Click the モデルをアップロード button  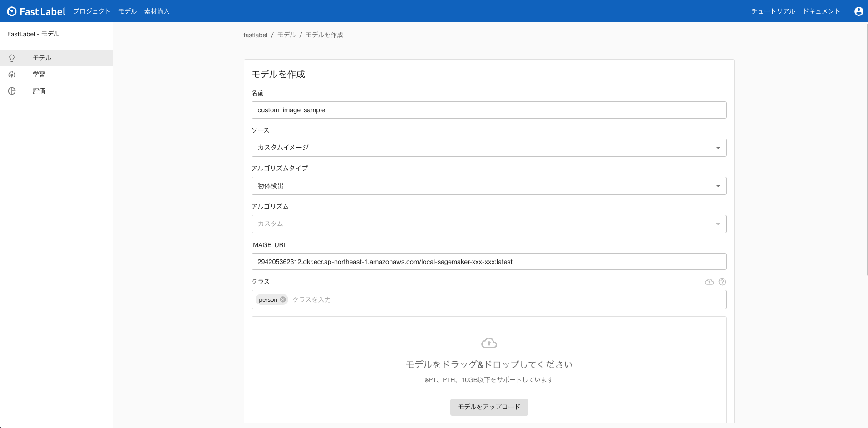(489, 407)
